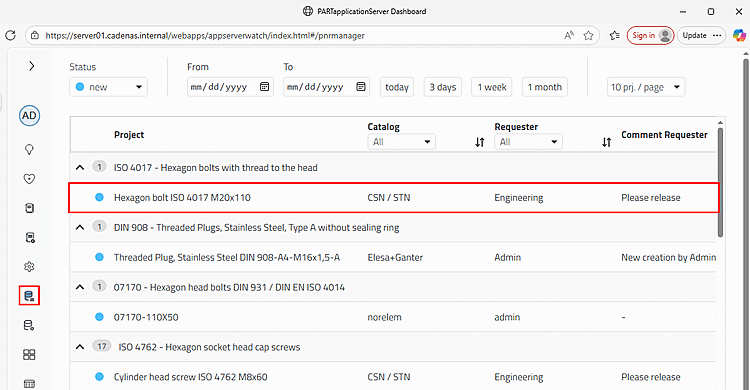Open the Status dropdown showing new

[109, 87]
